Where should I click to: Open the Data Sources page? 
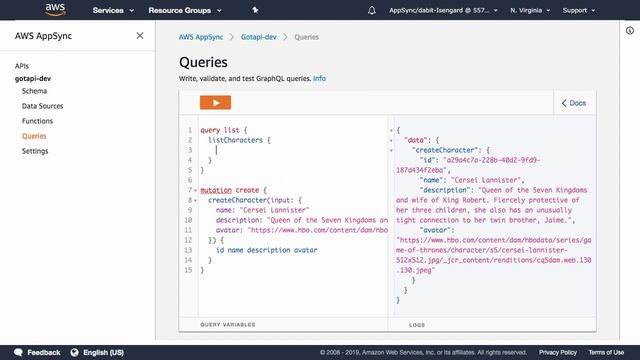tap(42, 106)
